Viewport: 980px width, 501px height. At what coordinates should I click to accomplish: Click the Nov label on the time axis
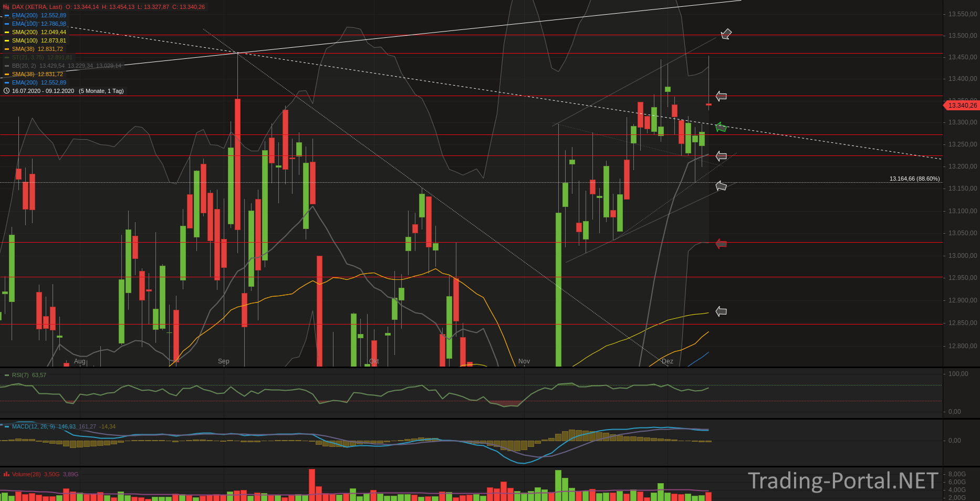coord(524,361)
